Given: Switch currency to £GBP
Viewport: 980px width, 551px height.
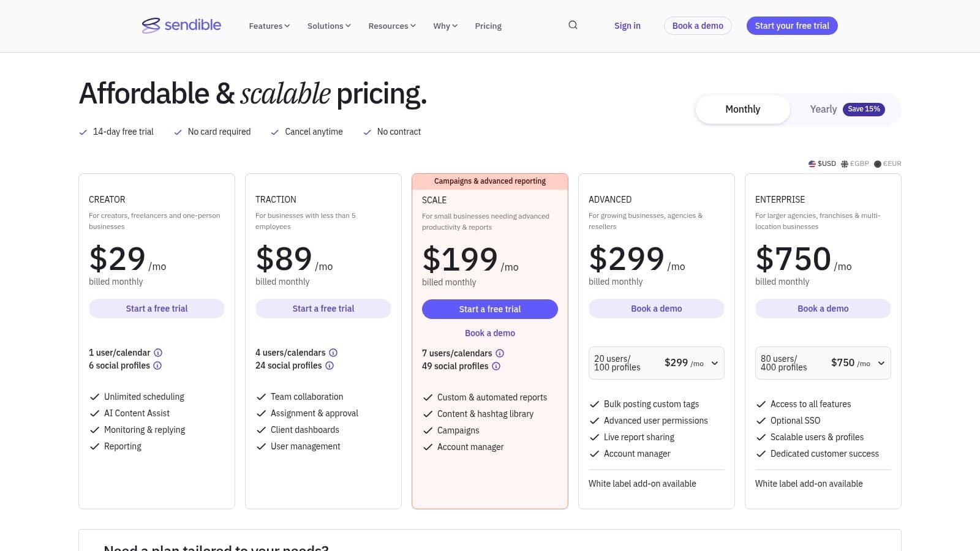Looking at the screenshot, I should pyautogui.click(x=855, y=163).
